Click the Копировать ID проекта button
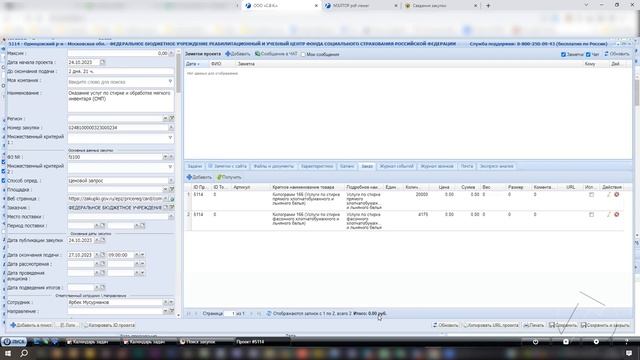The width and height of the screenshot is (640, 360). pos(109,325)
